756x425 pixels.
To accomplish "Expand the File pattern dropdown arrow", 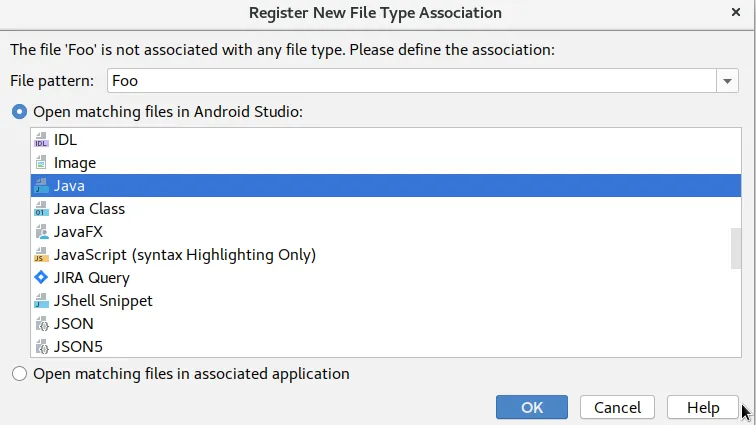I will pos(727,81).
